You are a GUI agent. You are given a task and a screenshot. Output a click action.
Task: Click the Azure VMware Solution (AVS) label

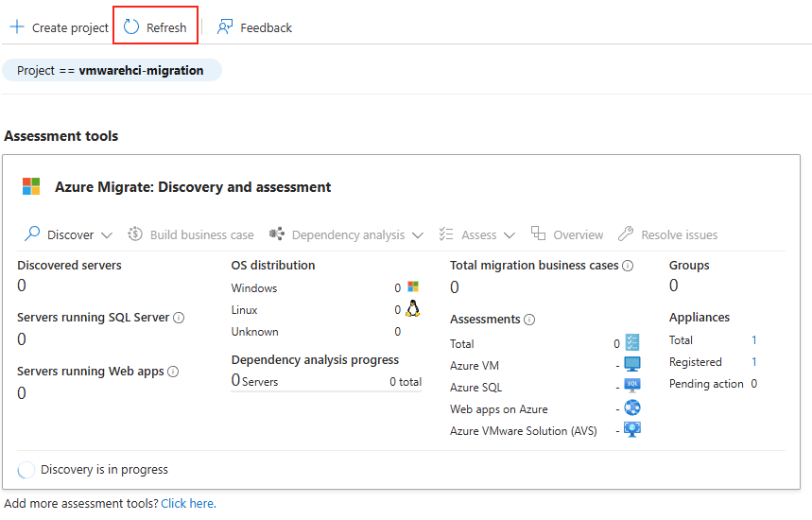coord(524,431)
